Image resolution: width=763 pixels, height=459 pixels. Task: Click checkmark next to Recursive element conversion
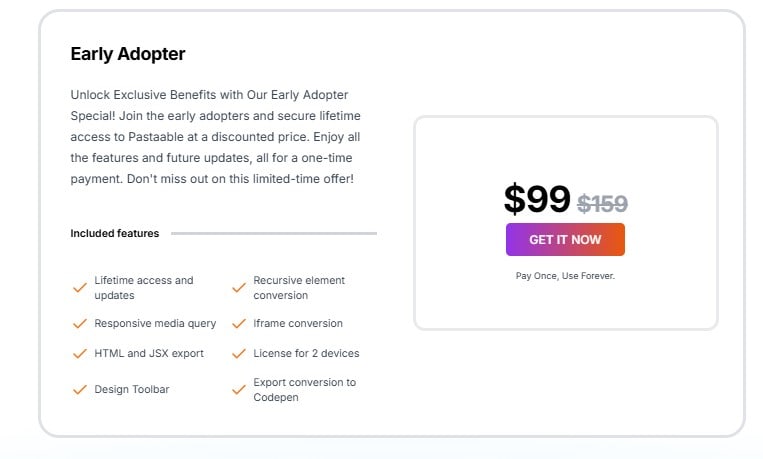point(239,288)
